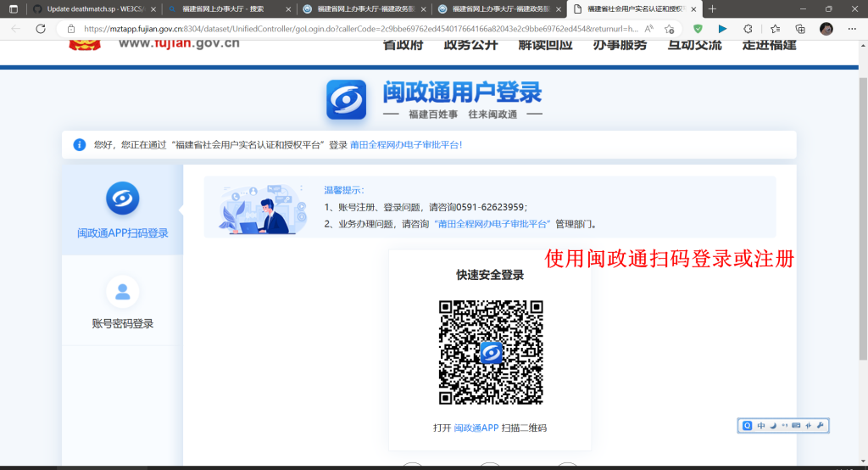This screenshot has width=868, height=470.
Task: Open the 解读回应 navigation item
Action: 545,44
